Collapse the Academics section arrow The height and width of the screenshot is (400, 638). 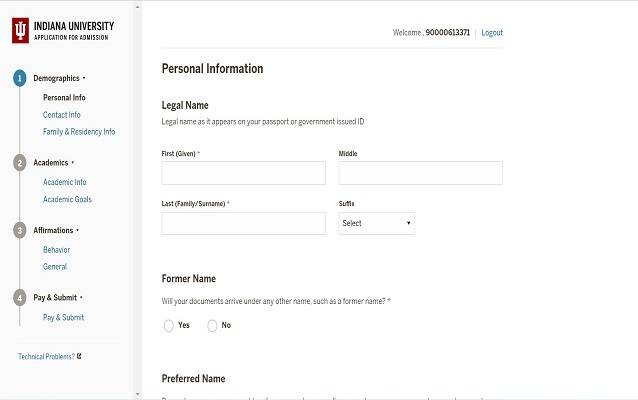73,162
